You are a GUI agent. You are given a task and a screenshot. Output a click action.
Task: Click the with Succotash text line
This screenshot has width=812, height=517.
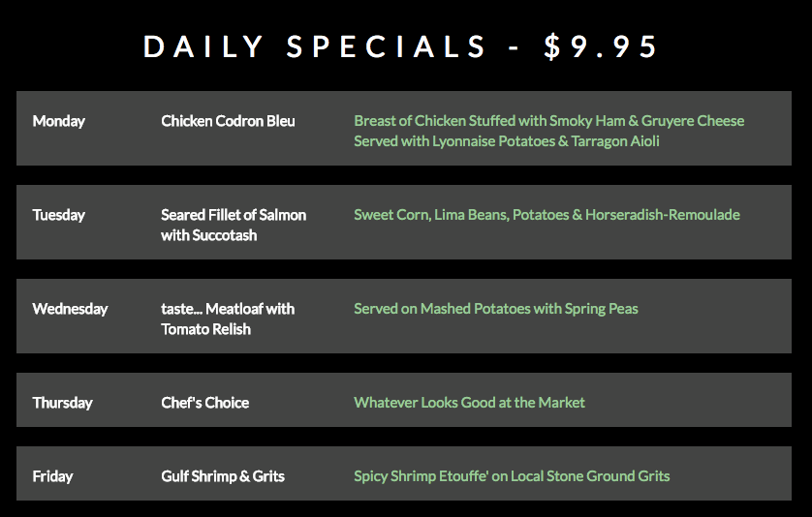(208, 235)
